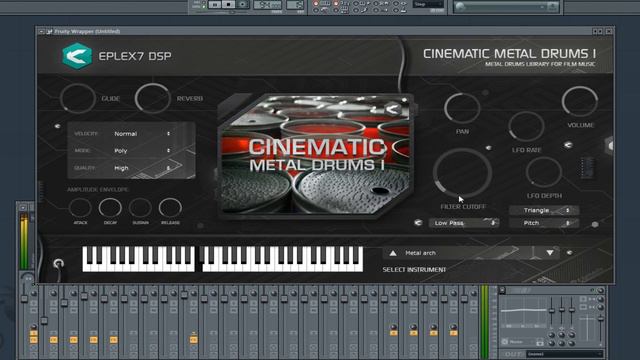Click the Sustain envelope knob

coord(140,208)
